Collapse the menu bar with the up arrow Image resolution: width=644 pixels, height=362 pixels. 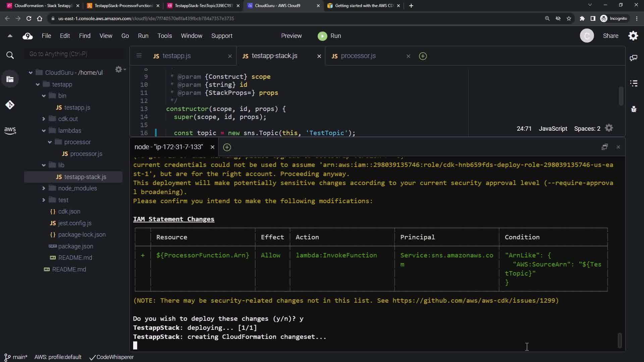point(10,36)
